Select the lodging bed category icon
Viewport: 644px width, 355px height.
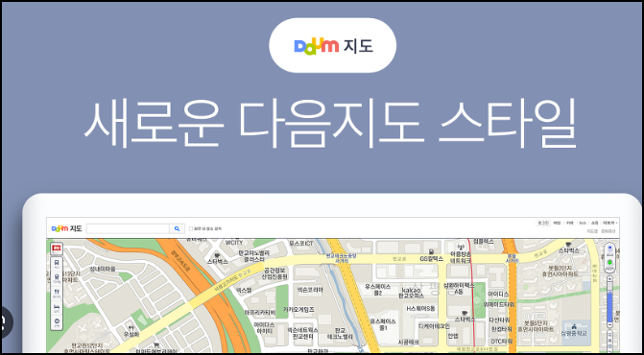click(x=57, y=308)
